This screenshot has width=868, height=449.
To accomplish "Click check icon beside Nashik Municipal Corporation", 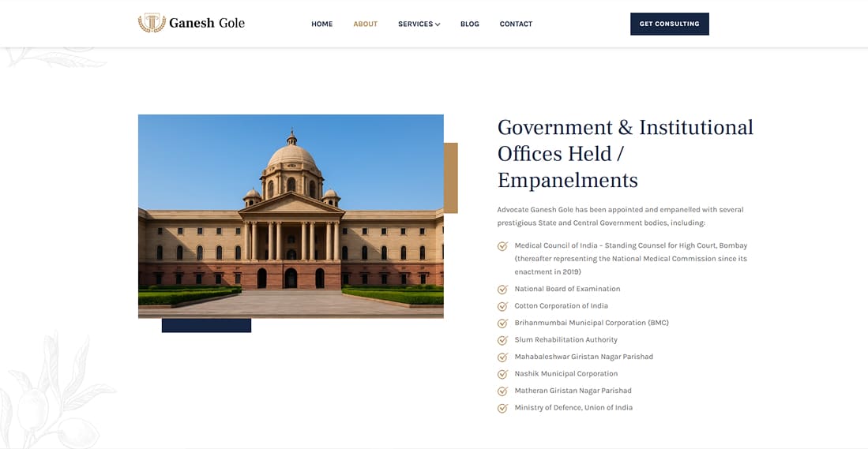I will tap(502, 374).
